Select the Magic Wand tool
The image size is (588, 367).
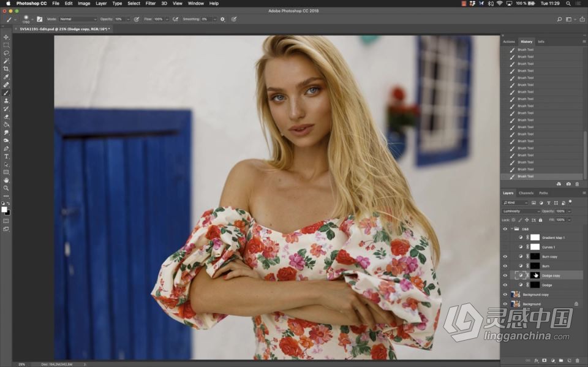(6, 61)
